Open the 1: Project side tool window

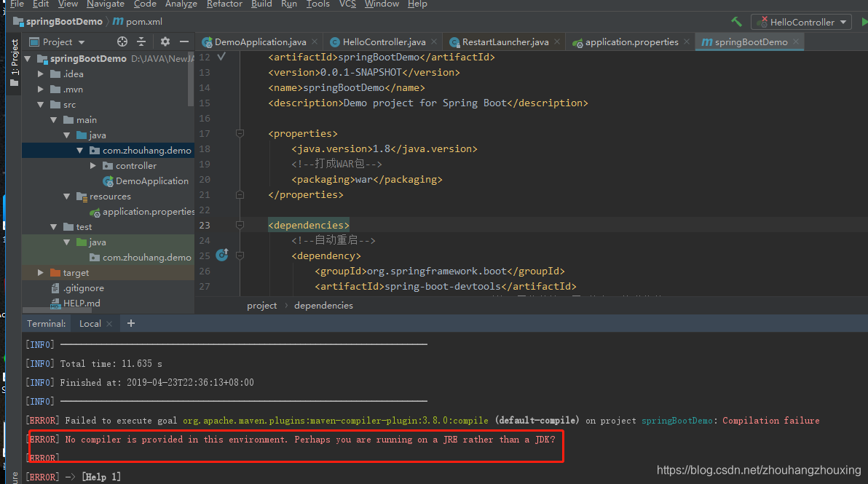point(15,63)
